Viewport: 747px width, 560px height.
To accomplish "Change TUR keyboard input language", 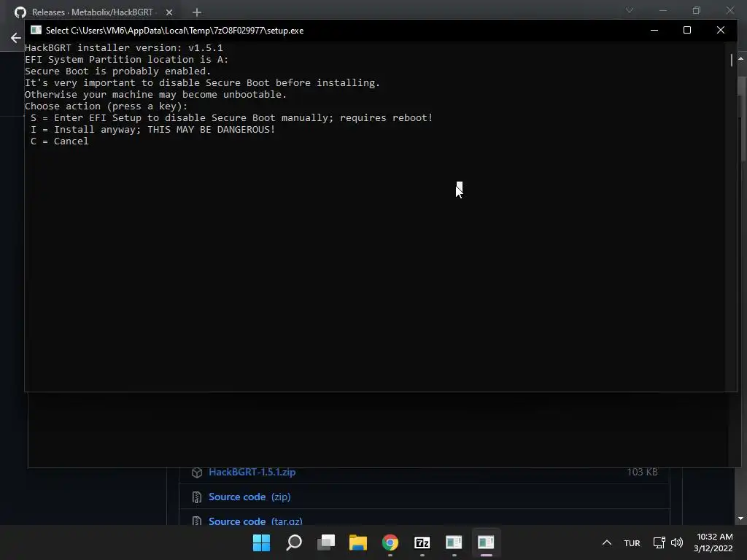I will [x=632, y=543].
